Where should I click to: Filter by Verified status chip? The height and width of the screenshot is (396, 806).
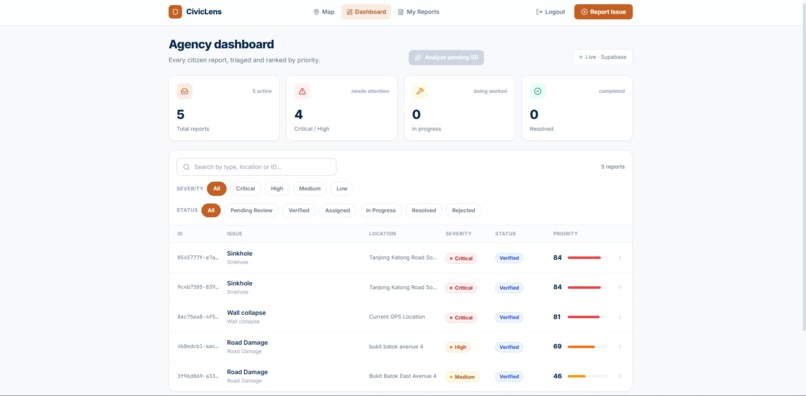click(299, 210)
